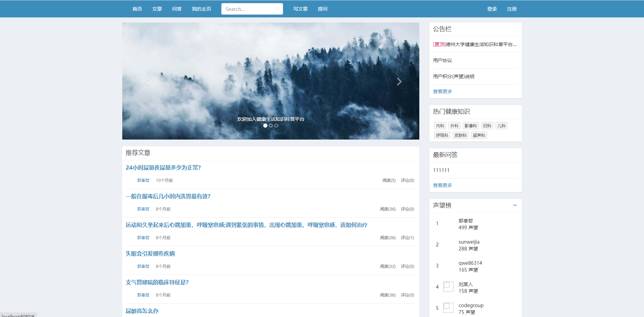The height and width of the screenshot is (317, 644).
Task: Select the 内科 tag
Action: pos(440,126)
